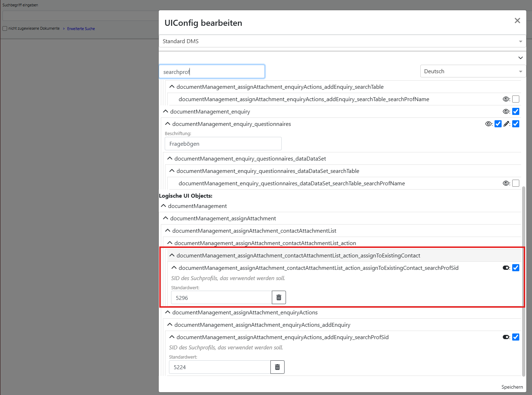
Task: Click trash icon beside the 5224 value
Action: point(277,367)
